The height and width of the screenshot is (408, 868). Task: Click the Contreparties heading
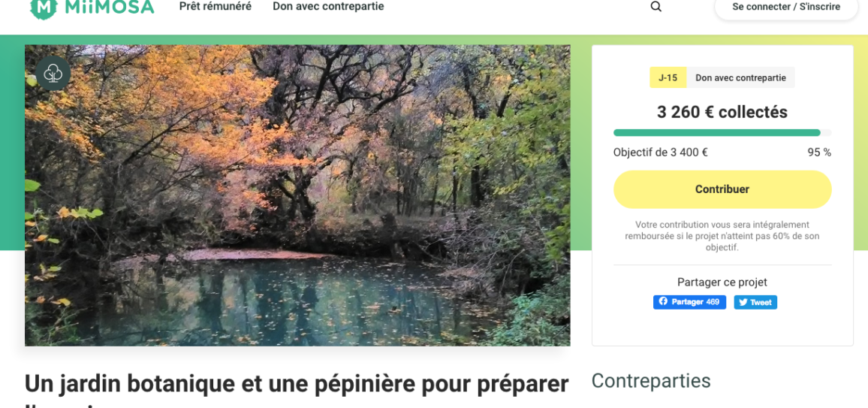click(x=651, y=381)
